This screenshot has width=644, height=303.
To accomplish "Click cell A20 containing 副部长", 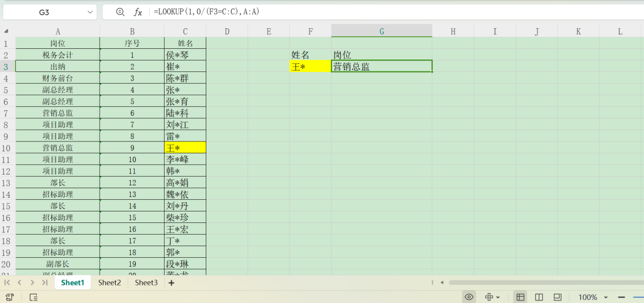I will (58, 264).
